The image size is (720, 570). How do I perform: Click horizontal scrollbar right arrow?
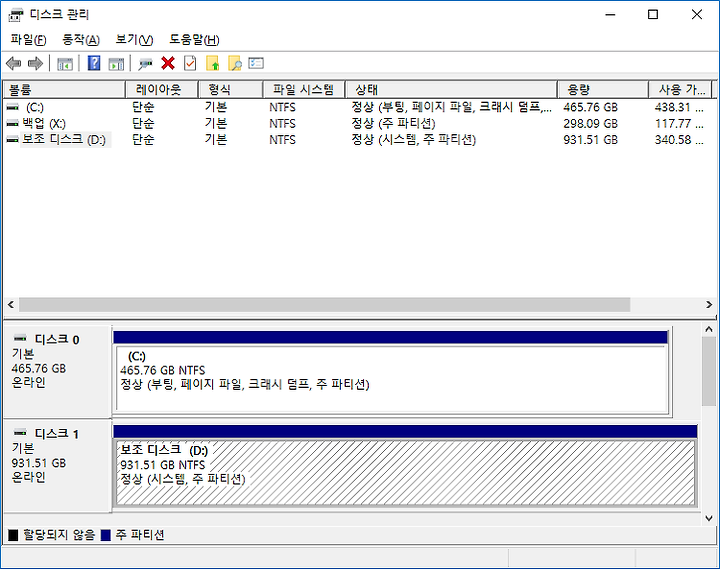pyautogui.click(x=709, y=304)
